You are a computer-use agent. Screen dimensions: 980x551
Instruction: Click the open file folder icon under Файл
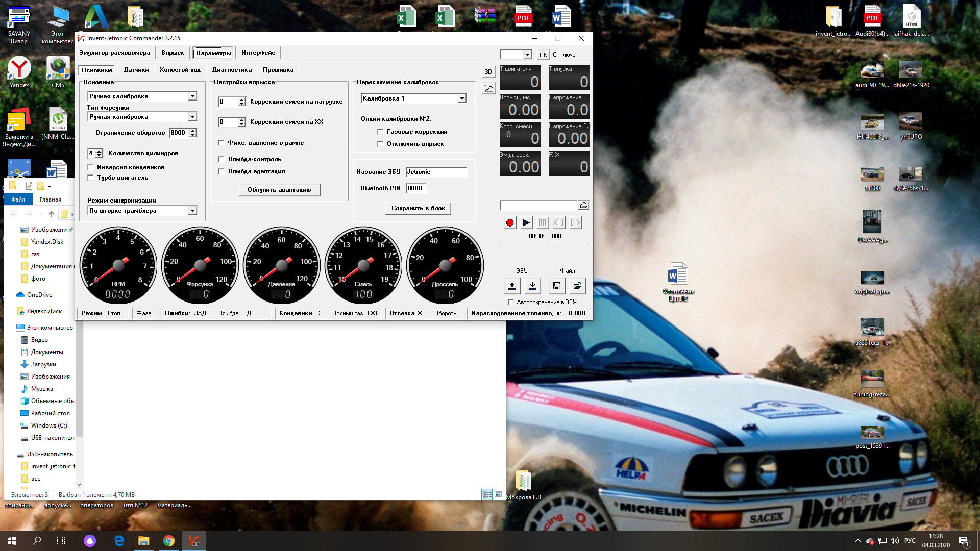pos(577,286)
